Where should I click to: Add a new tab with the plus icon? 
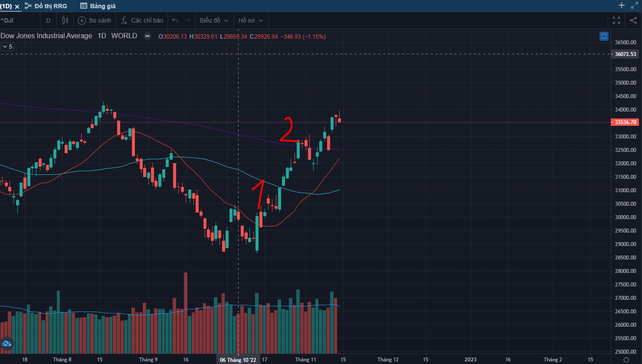tap(622, 6)
